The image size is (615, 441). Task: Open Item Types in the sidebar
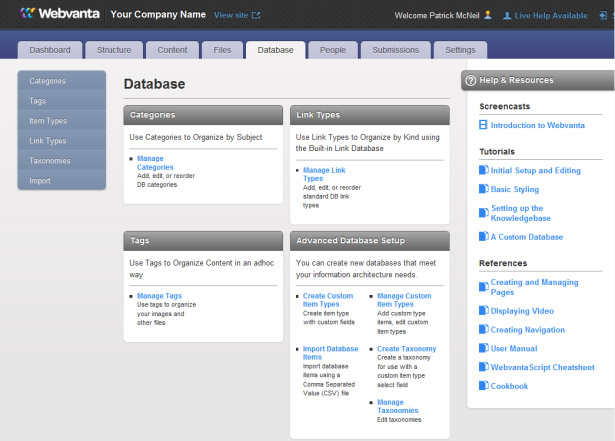coord(62,121)
